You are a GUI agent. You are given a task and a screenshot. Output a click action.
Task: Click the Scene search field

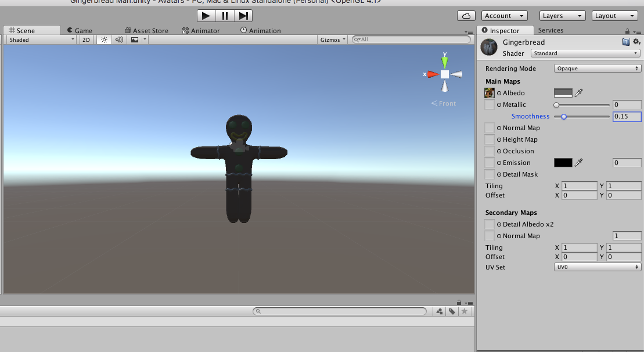click(411, 39)
